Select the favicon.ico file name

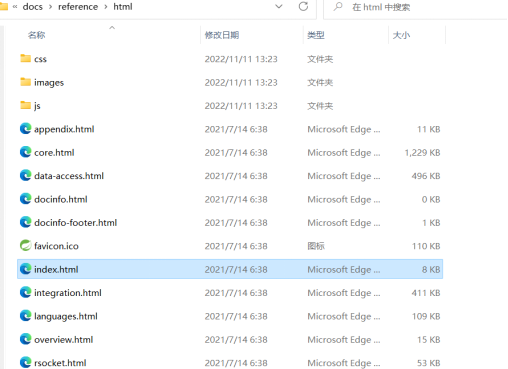point(56,246)
